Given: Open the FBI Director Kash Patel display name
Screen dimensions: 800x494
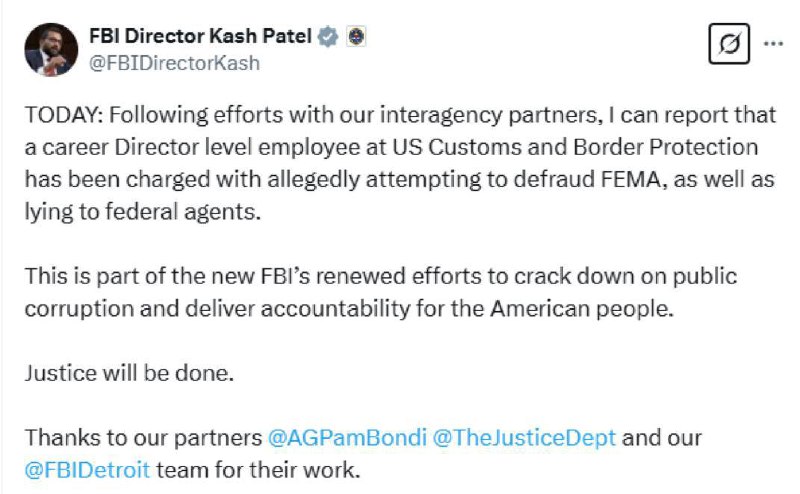Looking at the screenshot, I should [x=200, y=36].
